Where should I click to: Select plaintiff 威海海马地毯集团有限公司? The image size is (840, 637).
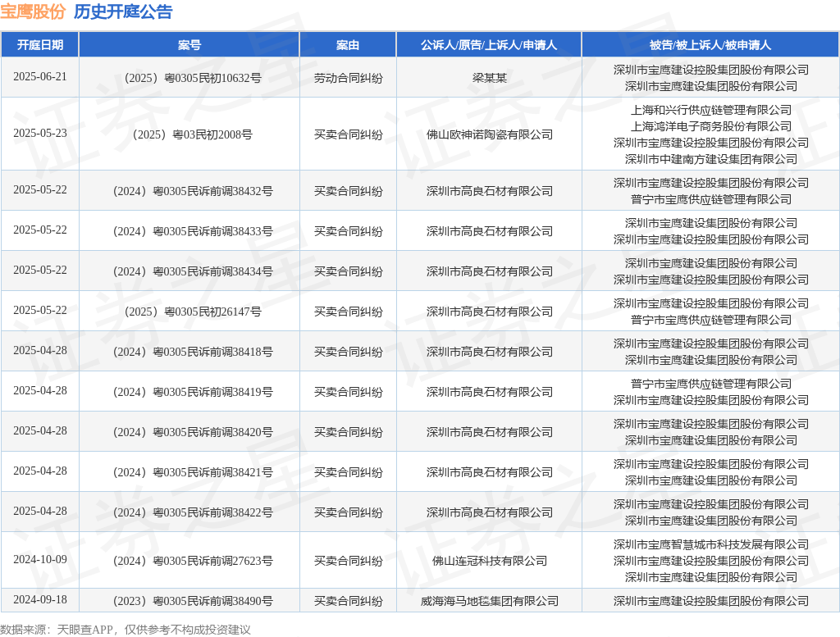(x=490, y=601)
